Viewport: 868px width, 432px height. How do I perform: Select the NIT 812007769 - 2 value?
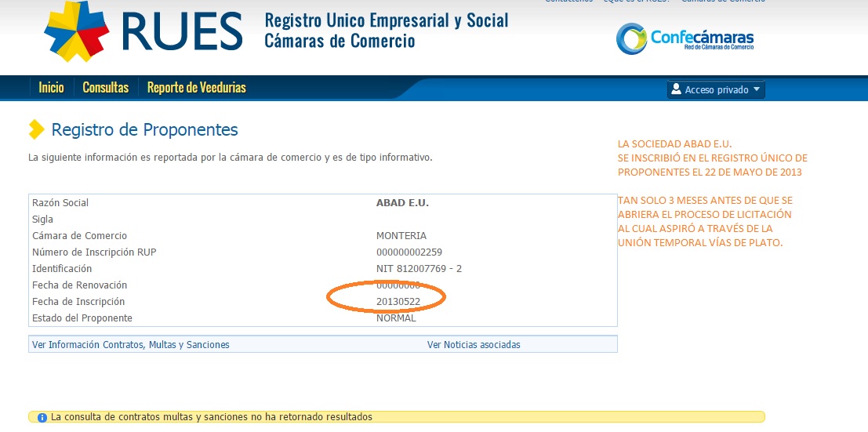click(x=419, y=269)
